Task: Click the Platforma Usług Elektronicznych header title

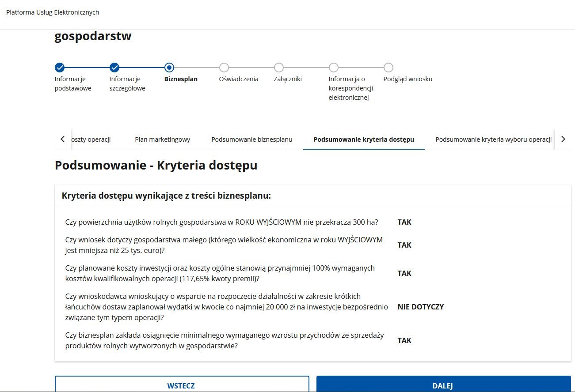Action: coord(53,12)
